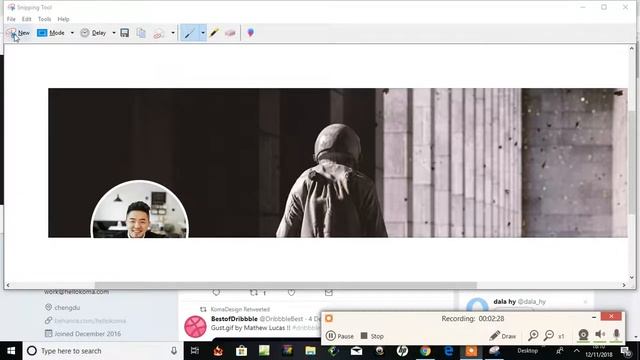
Task: Click the profile photo in the snip
Action: (x=140, y=210)
